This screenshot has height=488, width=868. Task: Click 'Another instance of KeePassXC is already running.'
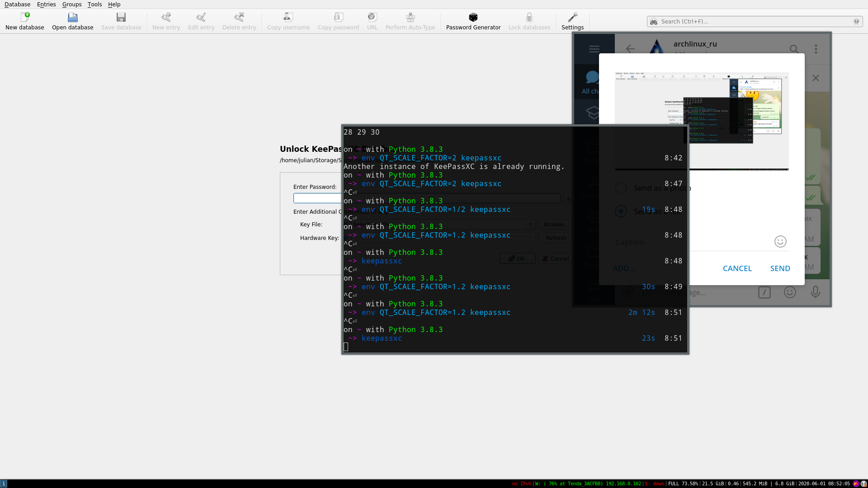454,167
